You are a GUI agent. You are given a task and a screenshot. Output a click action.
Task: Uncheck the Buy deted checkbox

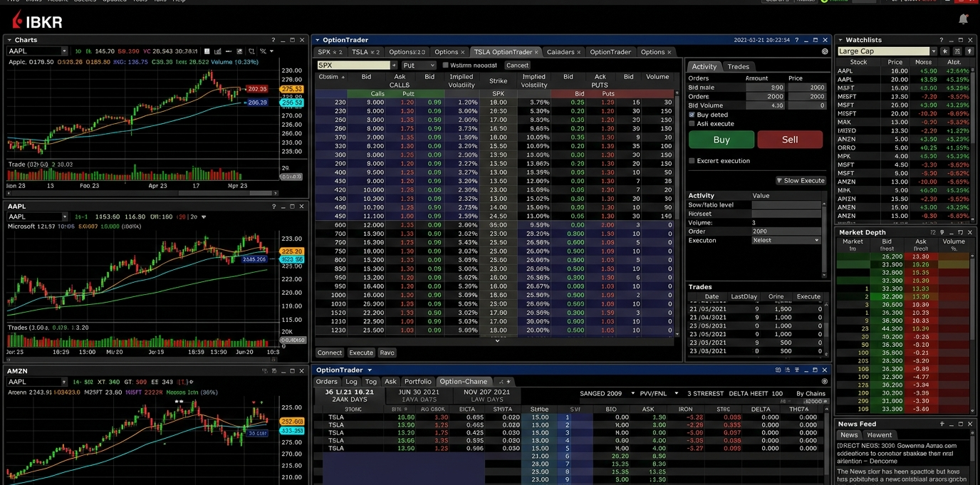coord(692,114)
